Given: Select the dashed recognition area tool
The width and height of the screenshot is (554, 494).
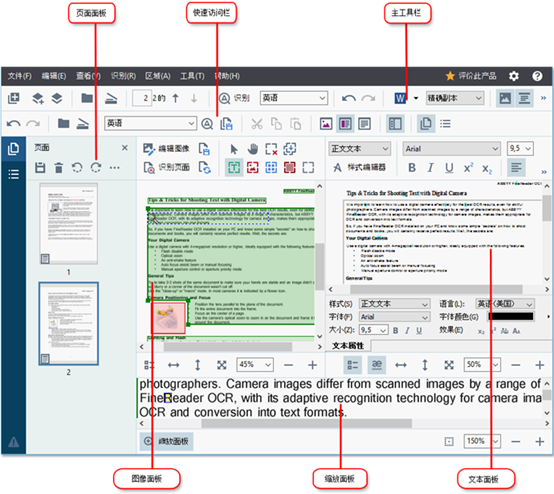Looking at the screenshot, I should point(308,167).
